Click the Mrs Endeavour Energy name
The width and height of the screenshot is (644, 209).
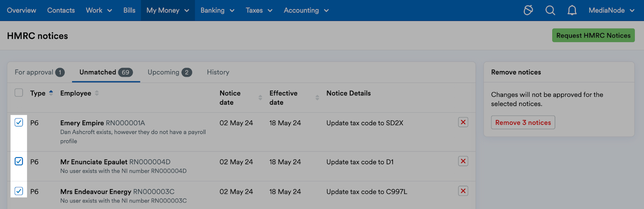pyautogui.click(x=96, y=192)
